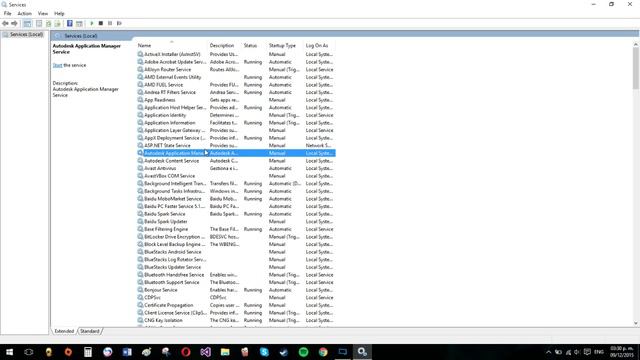Select the AvastVBox COM Service row
The height and width of the screenshot is (360, 640).
236,176
